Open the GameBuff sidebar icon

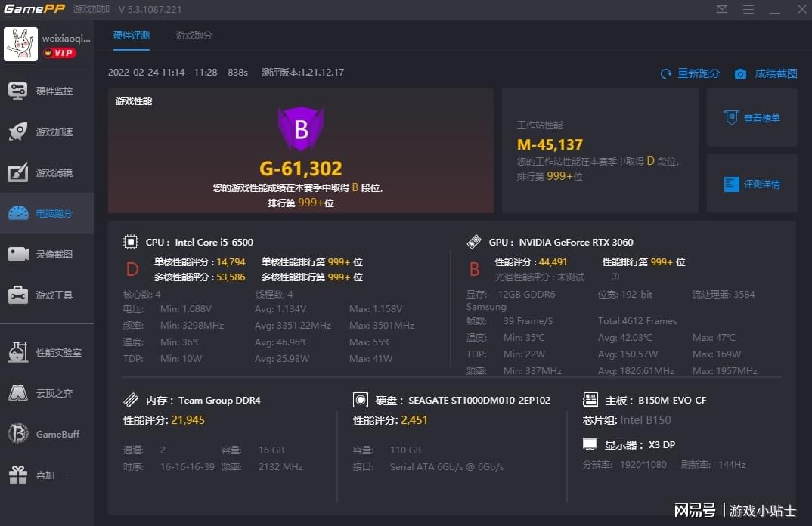17,434
